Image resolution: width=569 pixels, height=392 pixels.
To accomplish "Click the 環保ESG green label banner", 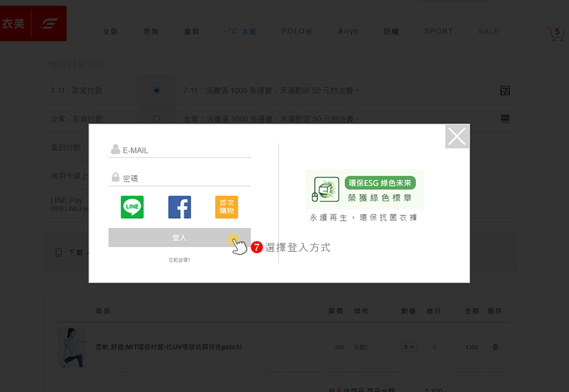I will (364, 190).
